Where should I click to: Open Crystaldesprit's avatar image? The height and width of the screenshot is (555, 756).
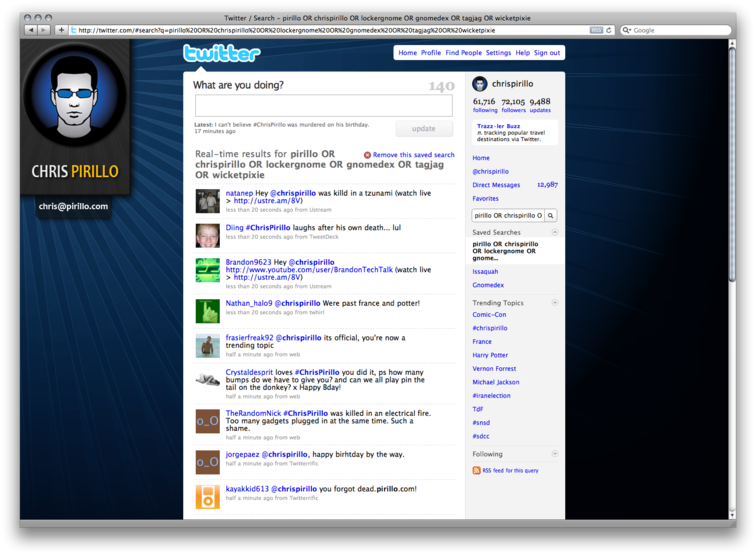pos(207,380)
